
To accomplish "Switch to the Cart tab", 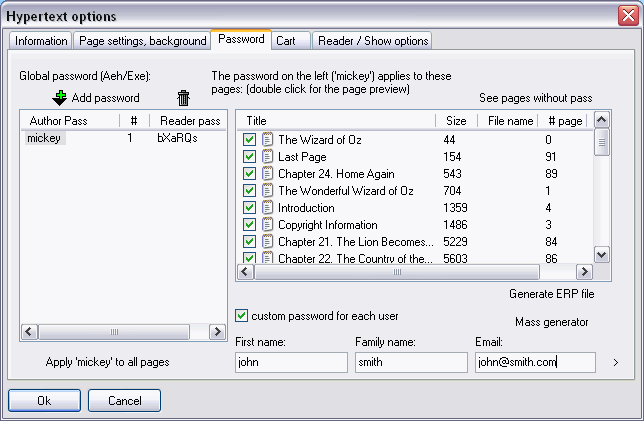I will coord(290,41).
